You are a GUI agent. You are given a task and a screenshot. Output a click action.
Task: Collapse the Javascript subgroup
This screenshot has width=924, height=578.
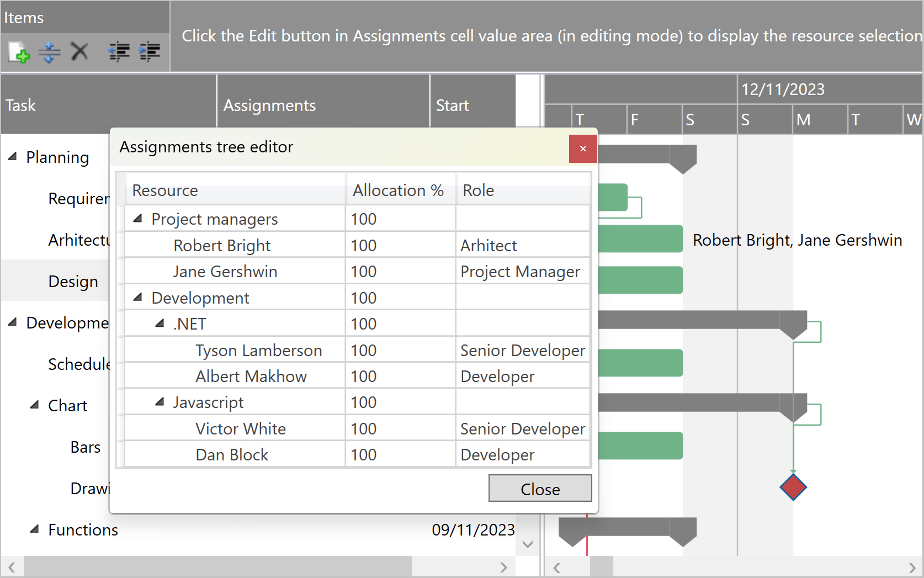pyautogui.click(x=161, y=402)
